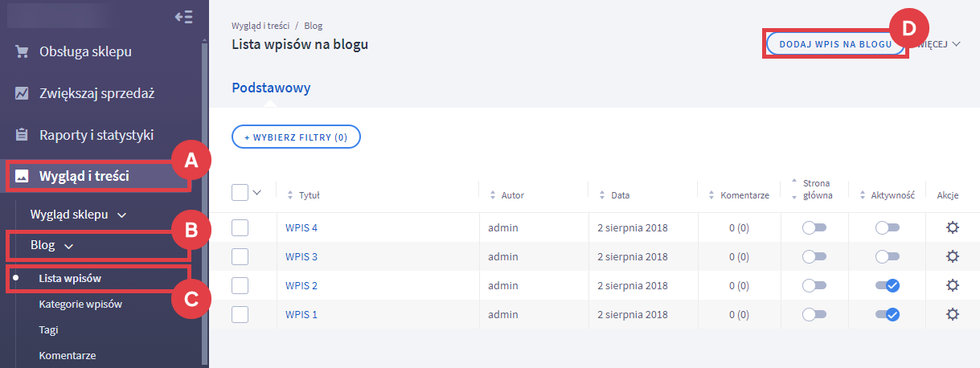Enable Aktywność switch for WPIS 4
Screen dimensions: 980x368
coord(888,228)
